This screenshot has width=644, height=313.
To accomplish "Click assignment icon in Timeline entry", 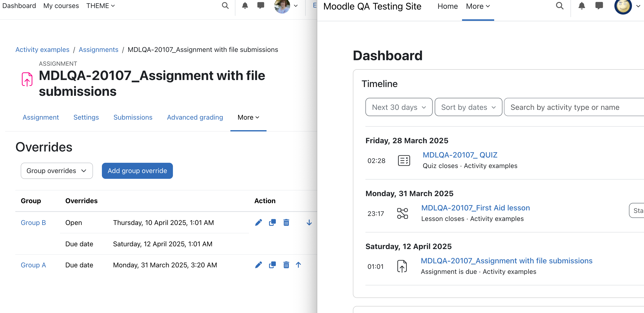I will [402, 266].
